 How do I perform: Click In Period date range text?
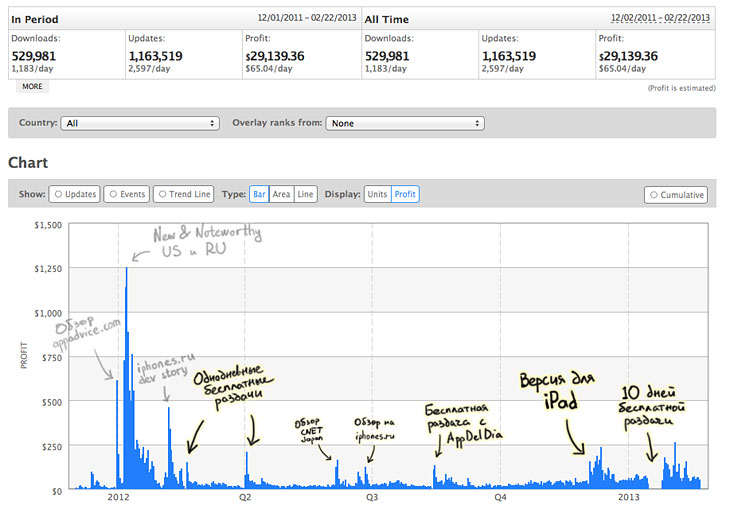[x=307, y=18]
